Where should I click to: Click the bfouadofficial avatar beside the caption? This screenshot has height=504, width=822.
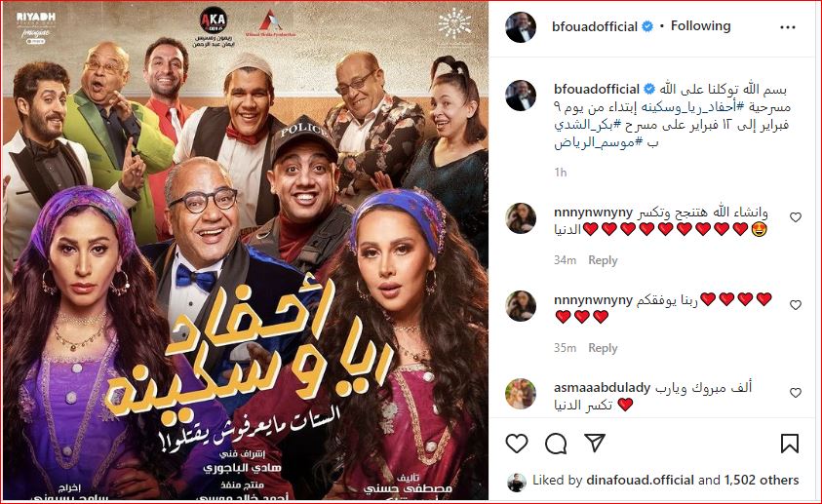click(x=521, y=96)
